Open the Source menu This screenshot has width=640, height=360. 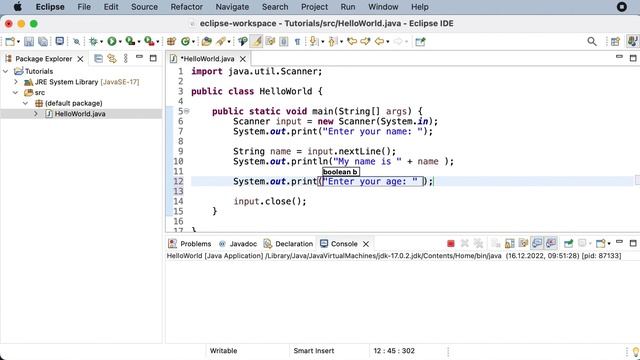click(144, 7)
